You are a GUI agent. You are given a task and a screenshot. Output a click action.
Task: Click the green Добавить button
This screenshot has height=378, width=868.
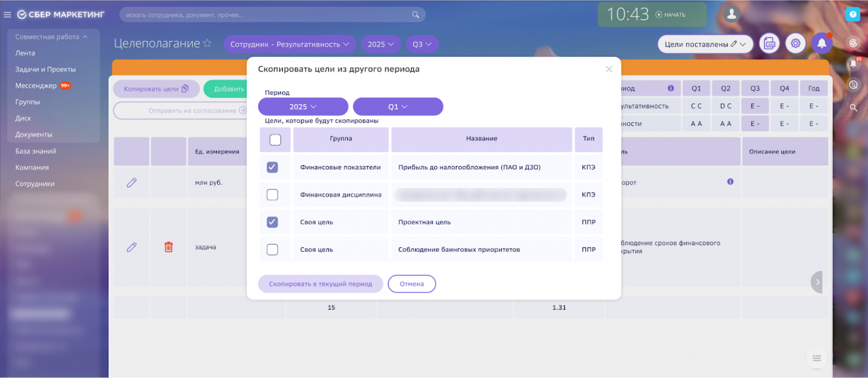(x=225, y=89)
